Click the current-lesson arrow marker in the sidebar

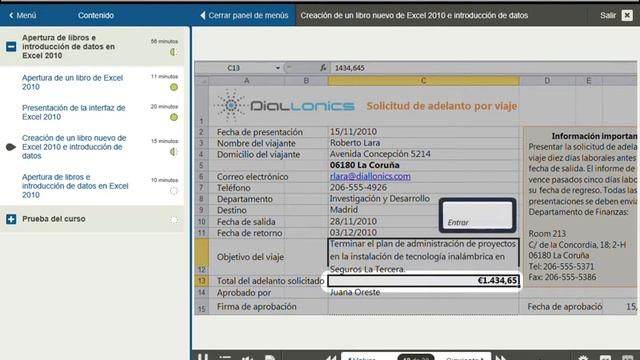(x=11, y=147)
